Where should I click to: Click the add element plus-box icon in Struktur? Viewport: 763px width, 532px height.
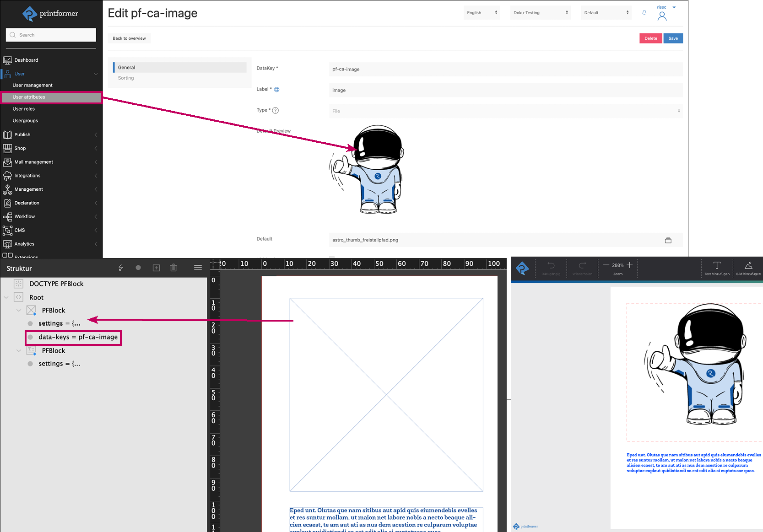pos(156,268)
